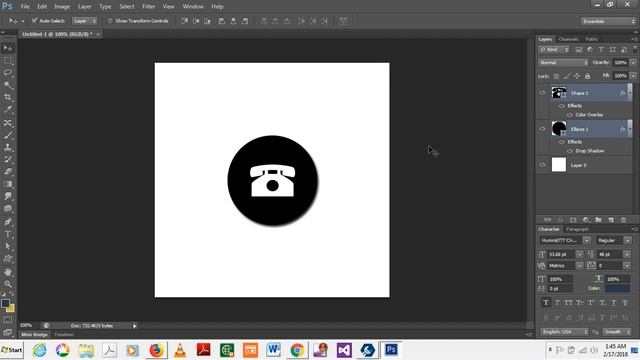The height and width of the screenshot is (360, 640).
Task: Select the Gradient tool
Action: point(8,184)
